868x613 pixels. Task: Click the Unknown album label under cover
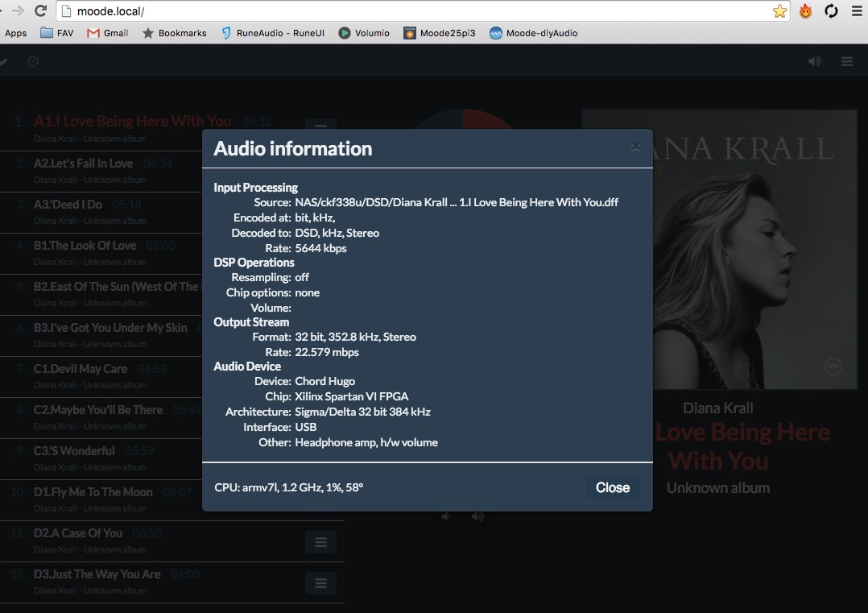pos(718,488)
